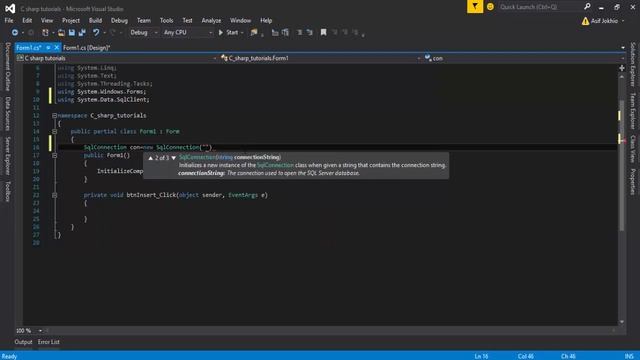Screen dimensions: 640x360
Task: Open the Start button dropdown arrow
Action: coord(242,32)
